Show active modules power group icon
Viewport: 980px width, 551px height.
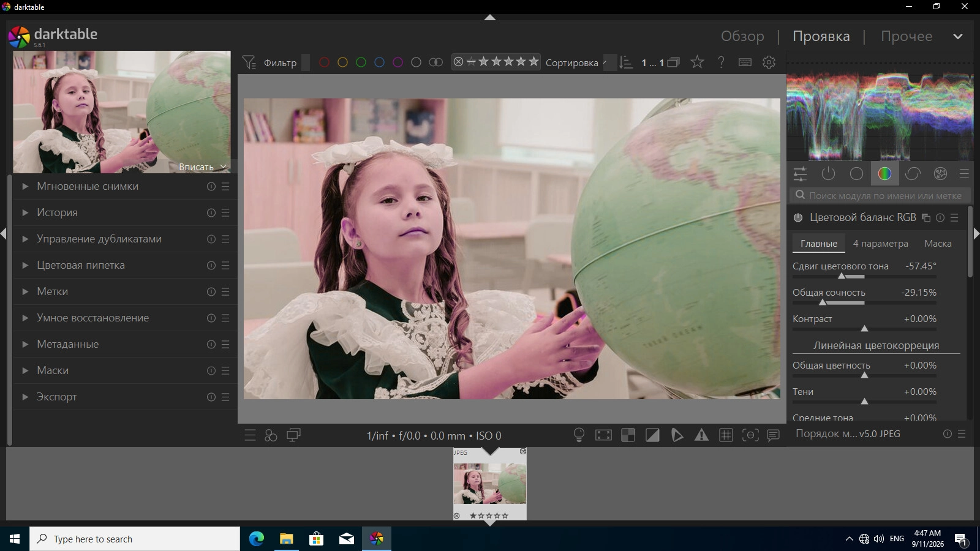(828, 174)
